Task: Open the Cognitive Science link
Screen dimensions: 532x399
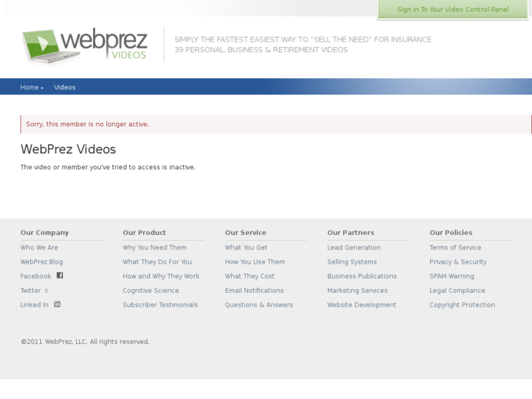Action: pos(151,291)
